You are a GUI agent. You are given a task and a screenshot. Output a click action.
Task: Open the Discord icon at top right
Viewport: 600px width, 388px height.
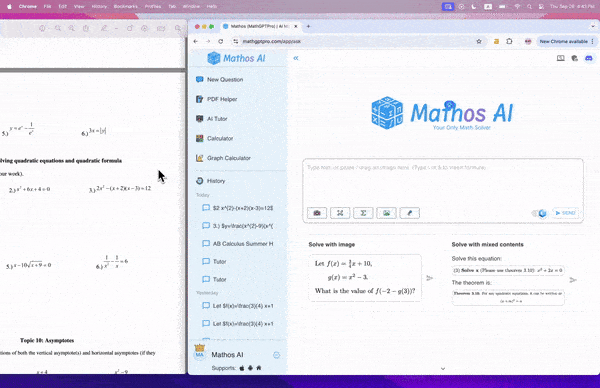pyautogui.click(x=589, y=58)
